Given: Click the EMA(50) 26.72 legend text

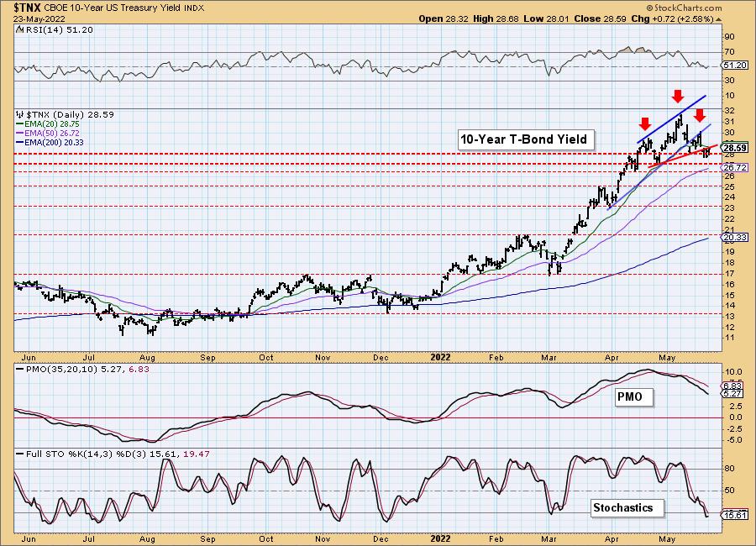Looking at the screenshot, I should [x=52, y=133].
